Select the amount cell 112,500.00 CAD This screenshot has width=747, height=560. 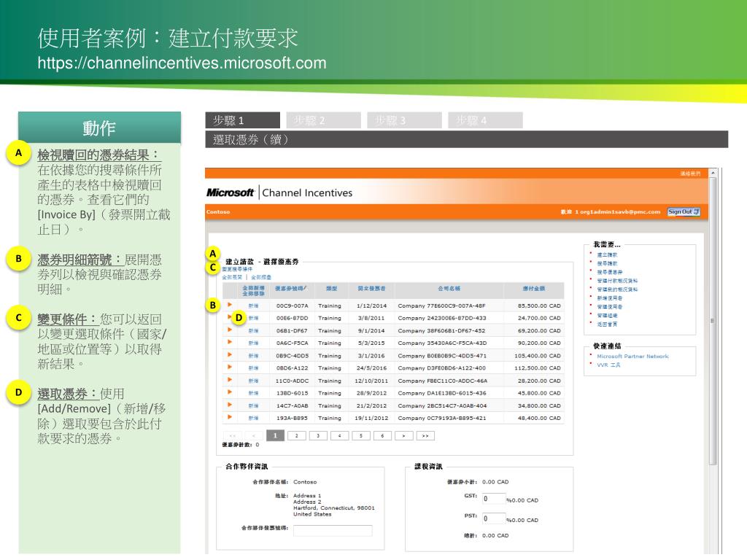pyautogui.click(x=538, y=368)
